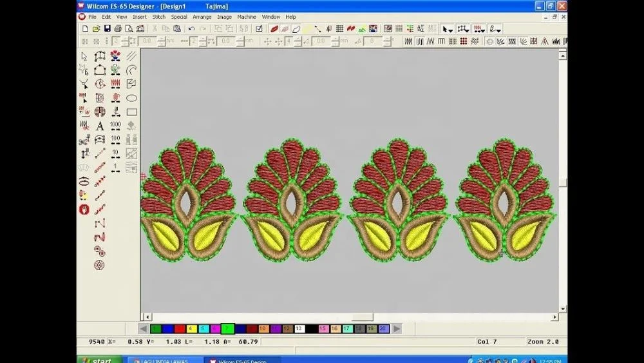Select the Ellipse shape tool

pyautogui.click(x=131, y=98)
